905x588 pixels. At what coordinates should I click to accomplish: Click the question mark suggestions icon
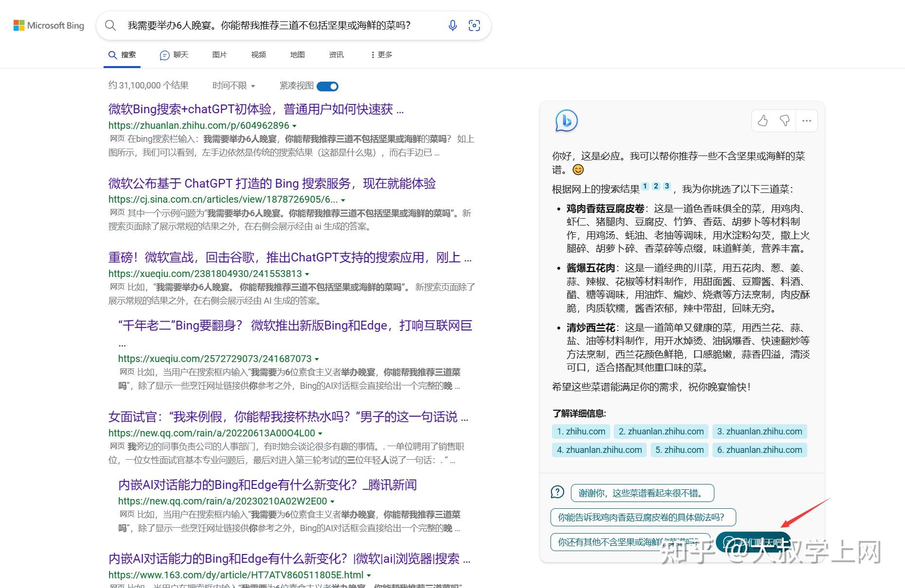(557, 492)
